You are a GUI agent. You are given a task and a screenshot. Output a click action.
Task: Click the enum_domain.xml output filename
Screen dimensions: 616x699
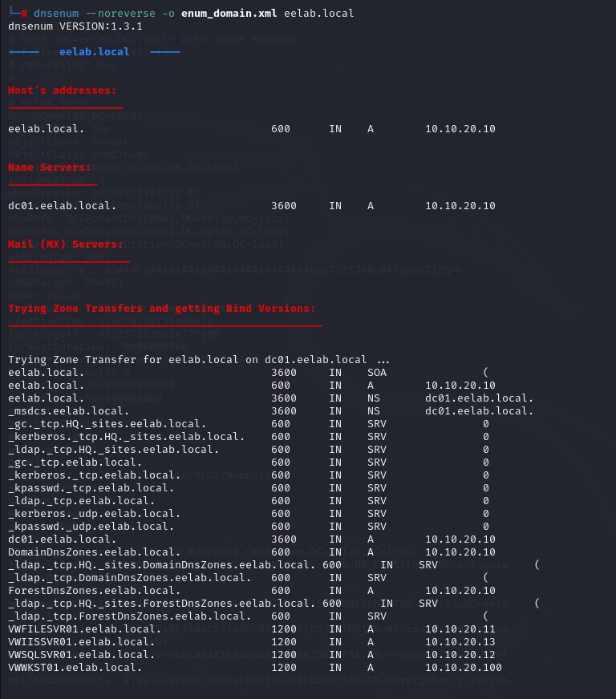click(229, 14)
